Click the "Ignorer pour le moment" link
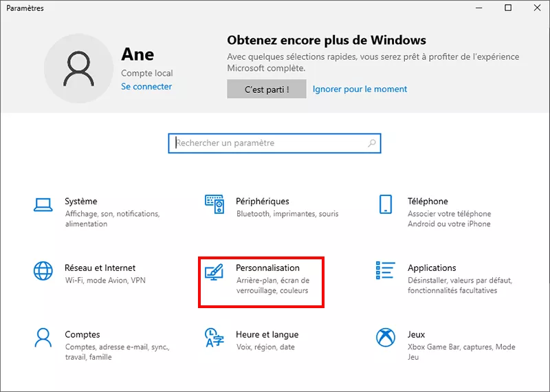Image resolution: width=550 pixels, height=392 pixels. (x=360, y=89)
